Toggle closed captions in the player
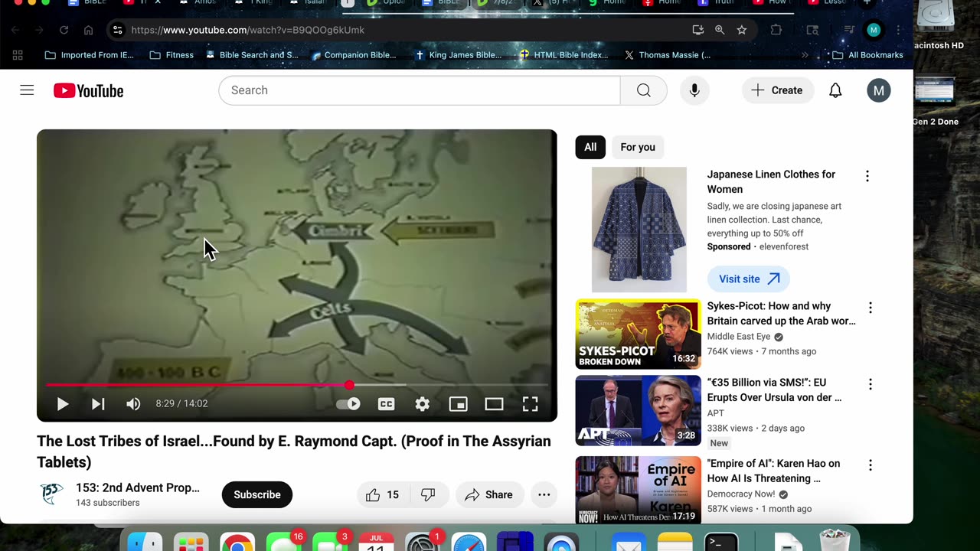The image size is (980, 551). click(387, 404)
